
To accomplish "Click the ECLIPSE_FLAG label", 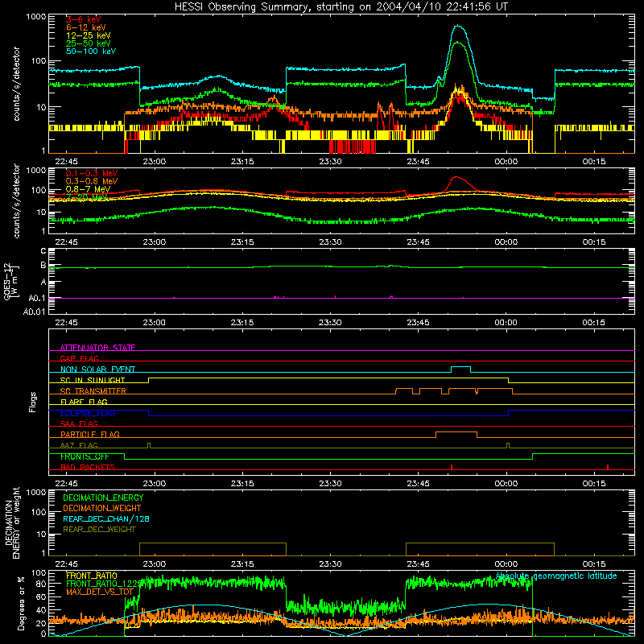I will tap(88, 413).
